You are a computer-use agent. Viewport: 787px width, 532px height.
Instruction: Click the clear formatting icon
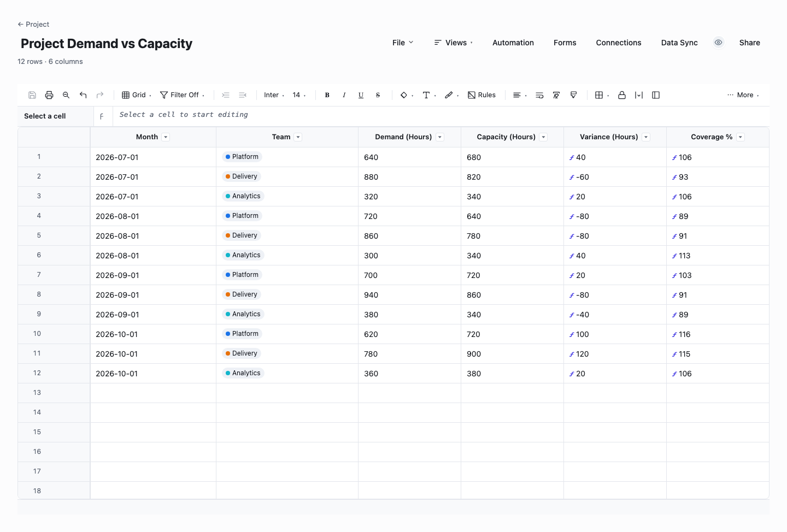[x=556, y=95]
